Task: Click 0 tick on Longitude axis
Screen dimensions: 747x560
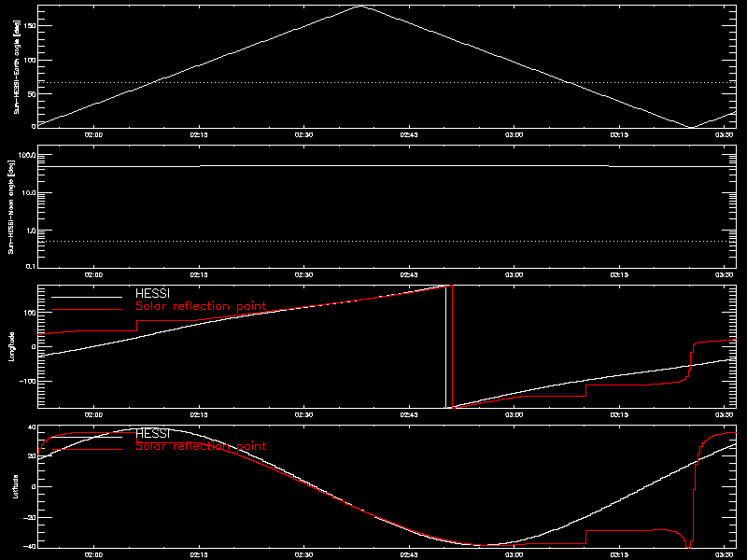Action: (x=34, y=347)
